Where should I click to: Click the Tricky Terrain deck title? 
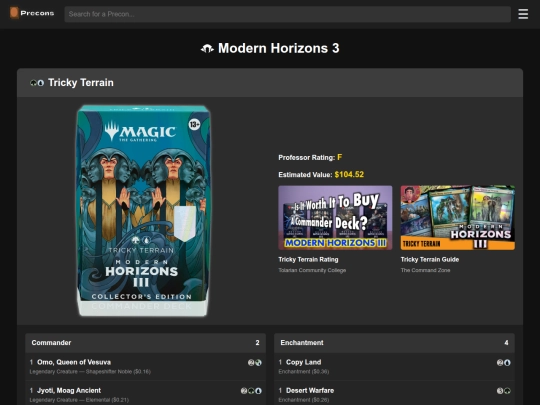[81, 83]
